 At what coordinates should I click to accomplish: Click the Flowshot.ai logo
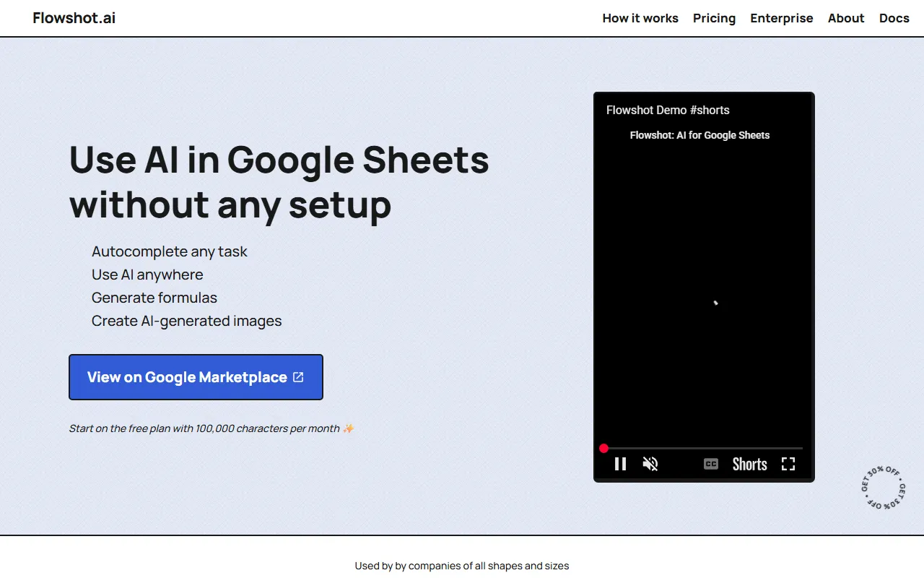[x=74, y=18]
